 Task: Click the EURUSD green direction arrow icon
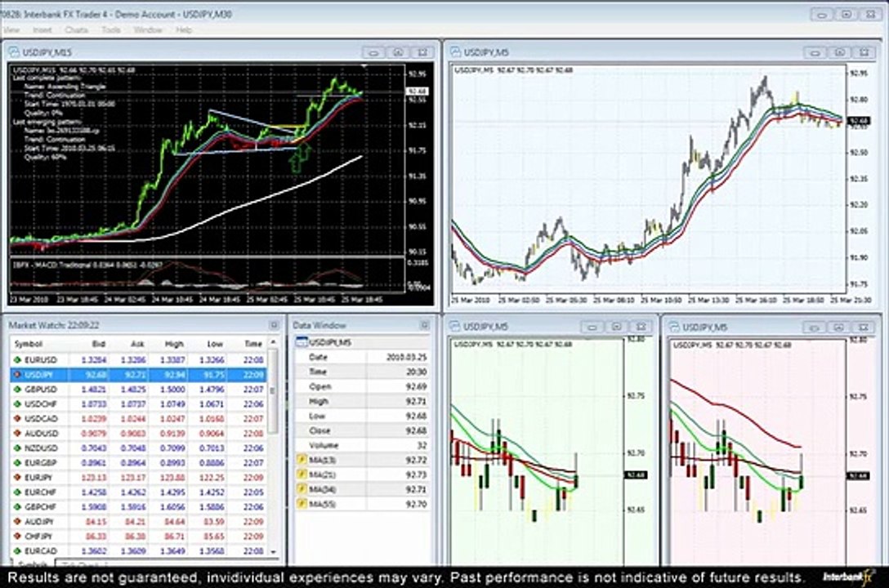tap(18, 359)
